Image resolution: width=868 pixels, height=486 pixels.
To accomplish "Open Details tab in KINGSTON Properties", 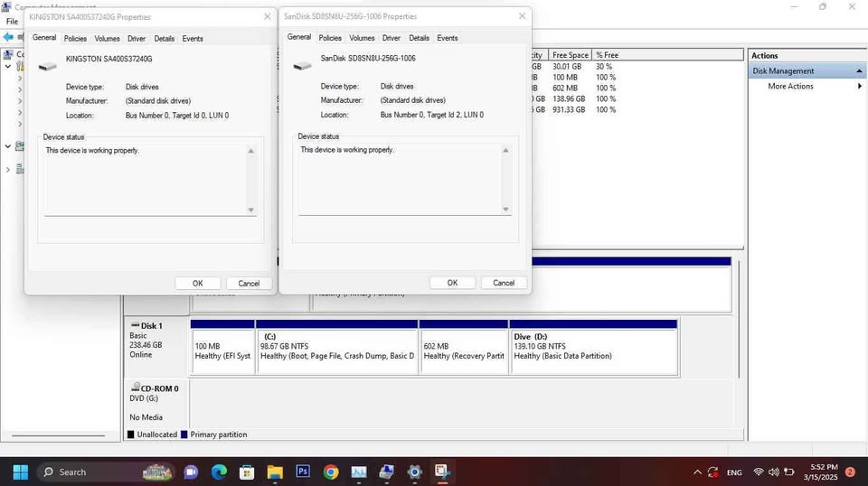I will pyautogui.click(x=164, y=39).
